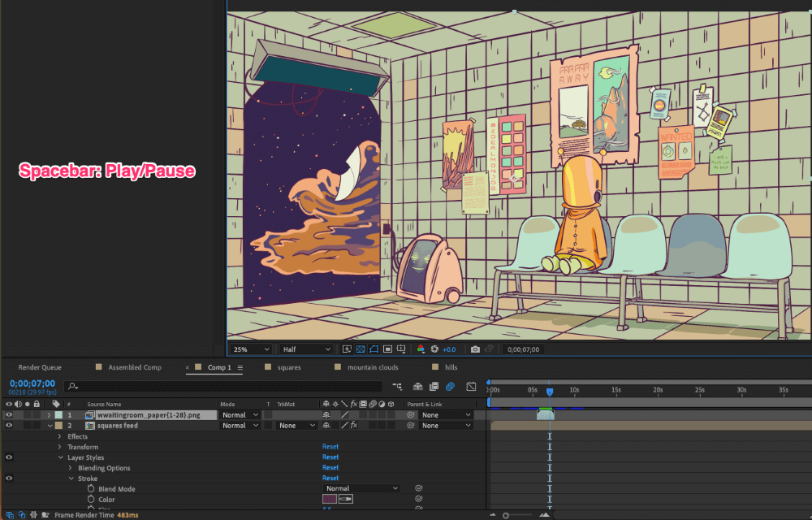Open the Half resolution dropdown
The height and width of the screenshot is (520, 812).
tap(306, 349)
